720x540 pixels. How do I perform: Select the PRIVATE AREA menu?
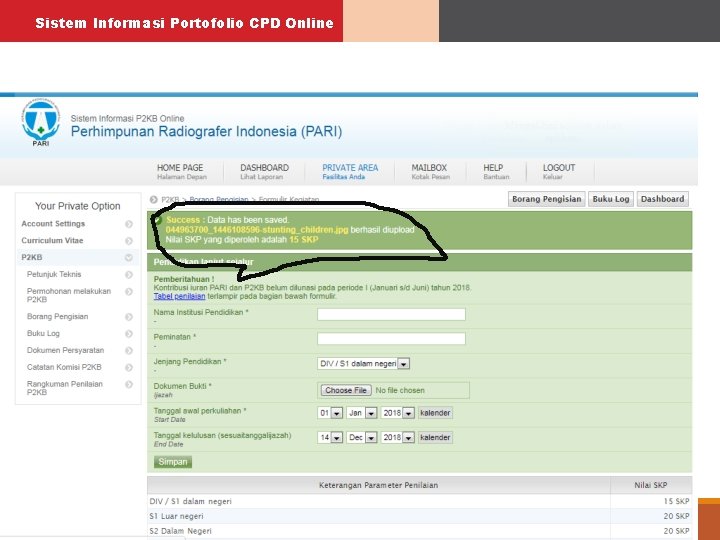coord(350,172)
